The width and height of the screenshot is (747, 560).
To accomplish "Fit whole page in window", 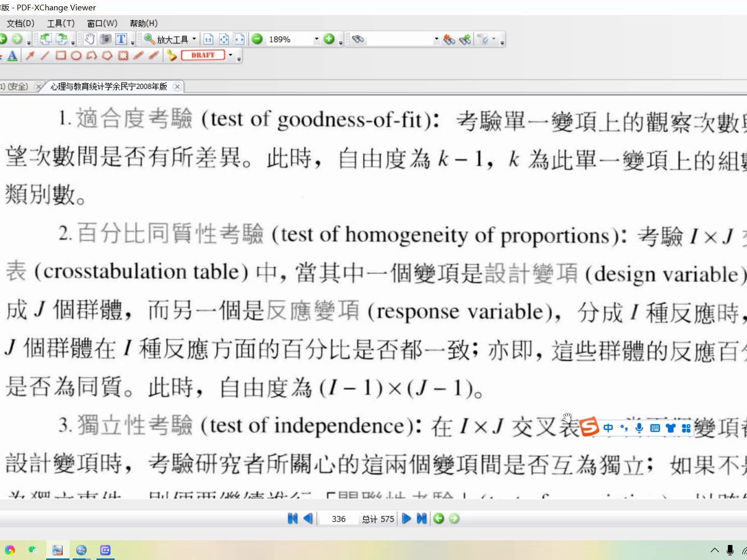I will 224,39.
